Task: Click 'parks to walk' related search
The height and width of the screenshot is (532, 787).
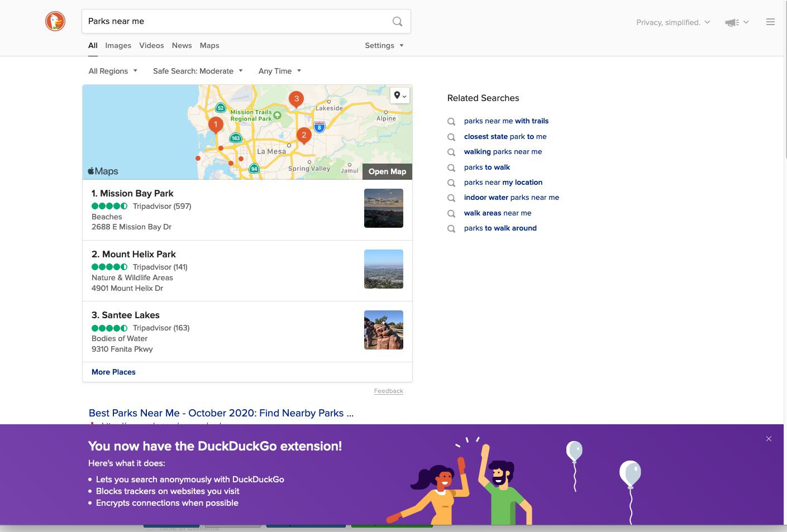Action: 487,167
